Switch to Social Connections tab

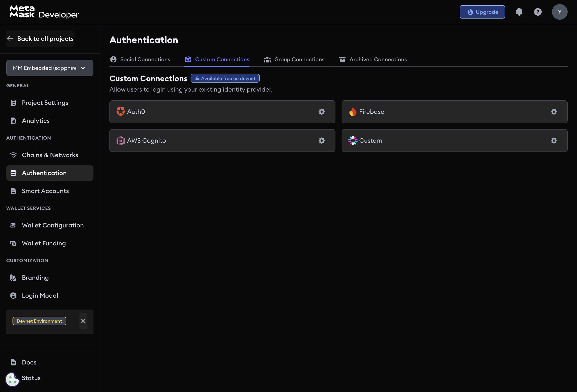point(140,60)
